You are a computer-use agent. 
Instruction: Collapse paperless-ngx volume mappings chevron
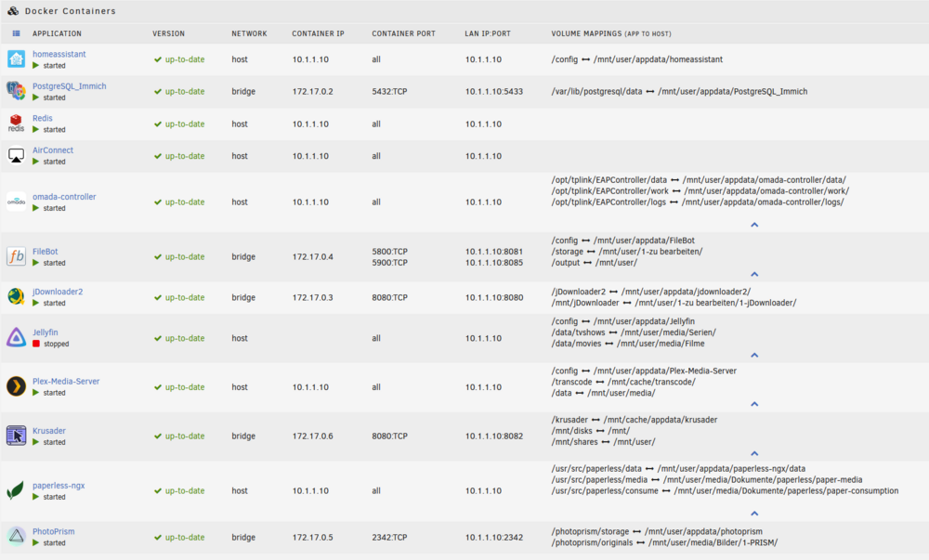754,514
